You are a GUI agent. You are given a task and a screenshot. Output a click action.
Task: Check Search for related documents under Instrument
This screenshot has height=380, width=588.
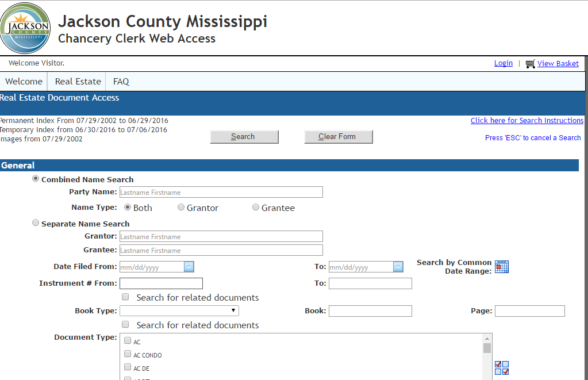[125, 297]
